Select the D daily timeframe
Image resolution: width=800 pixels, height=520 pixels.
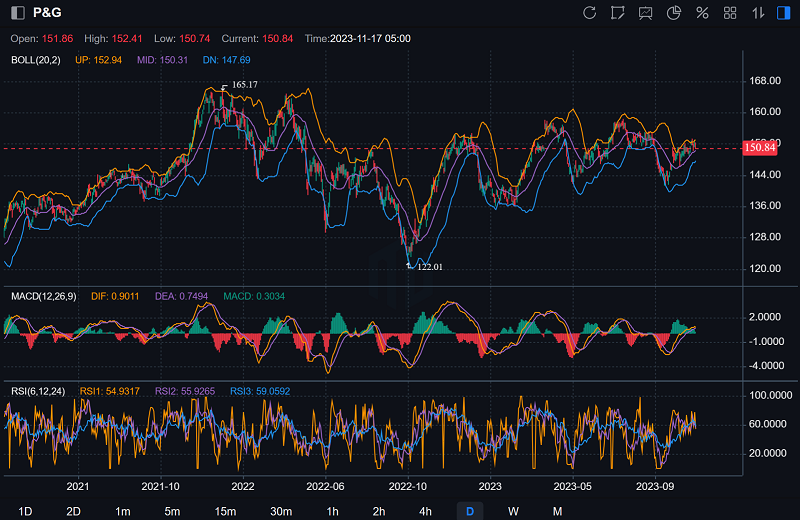pyautogui.click(x=469, y=511)
